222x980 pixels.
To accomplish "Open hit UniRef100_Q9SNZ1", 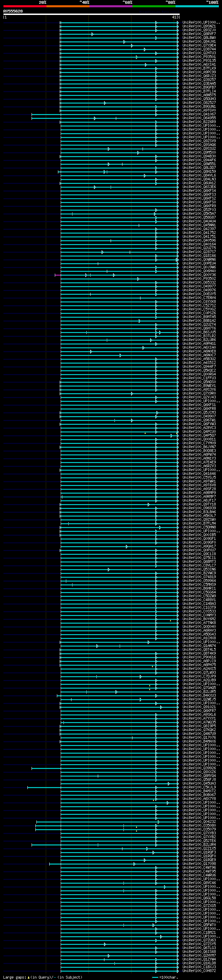I will click(x=199, y=26).
